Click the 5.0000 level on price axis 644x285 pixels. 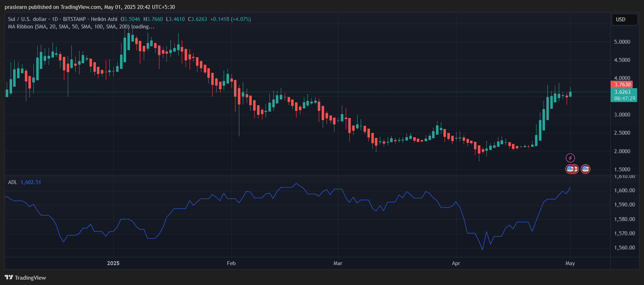pyautogui.click(x=622, y=42)
